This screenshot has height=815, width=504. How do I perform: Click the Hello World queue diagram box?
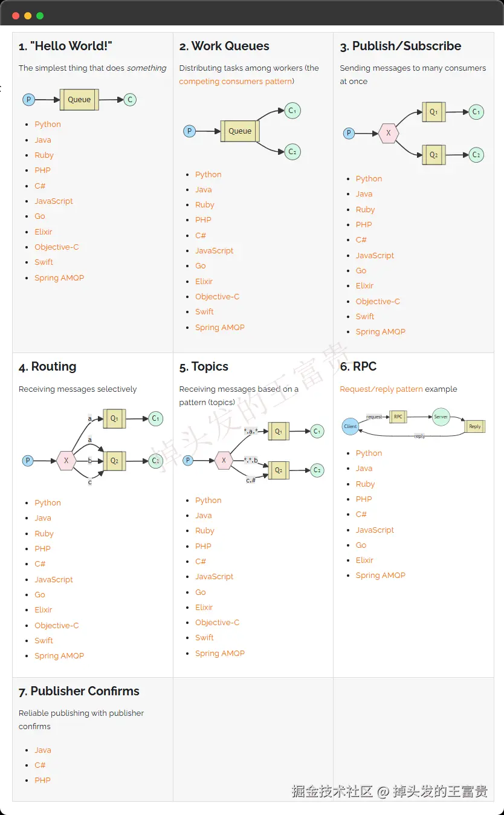79,100
